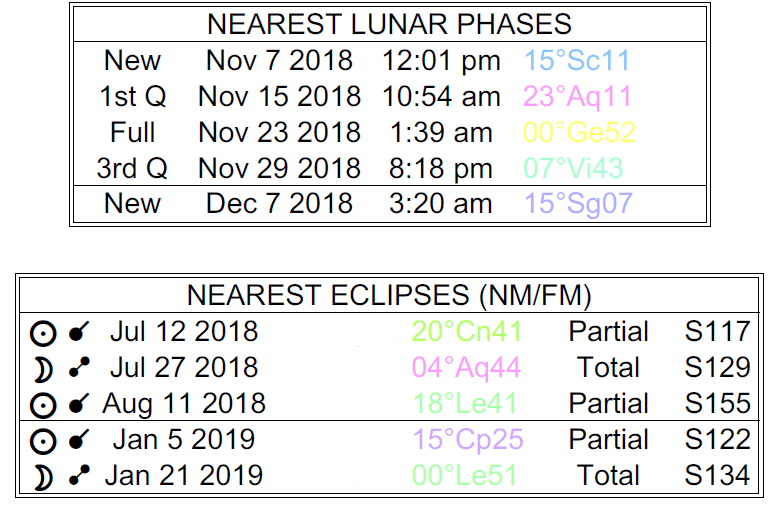This screenshot has height=505, width=775.
Task: Click the node symbol in the Jul 27 2018 row
Action: pos(78,368)
